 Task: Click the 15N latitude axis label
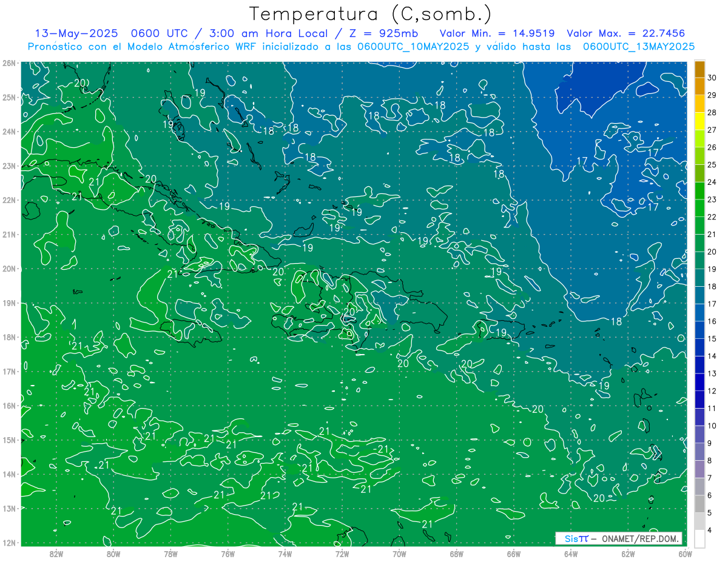[9, 440]
